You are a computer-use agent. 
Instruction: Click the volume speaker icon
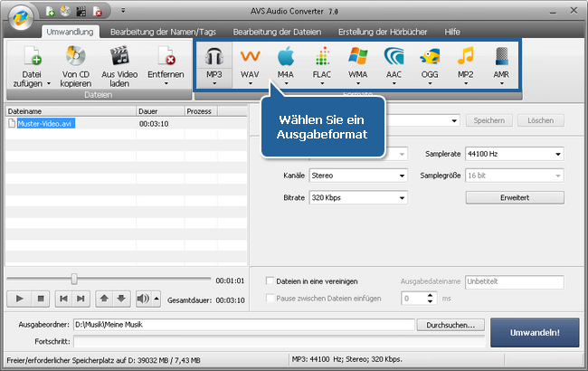(143, 299)
